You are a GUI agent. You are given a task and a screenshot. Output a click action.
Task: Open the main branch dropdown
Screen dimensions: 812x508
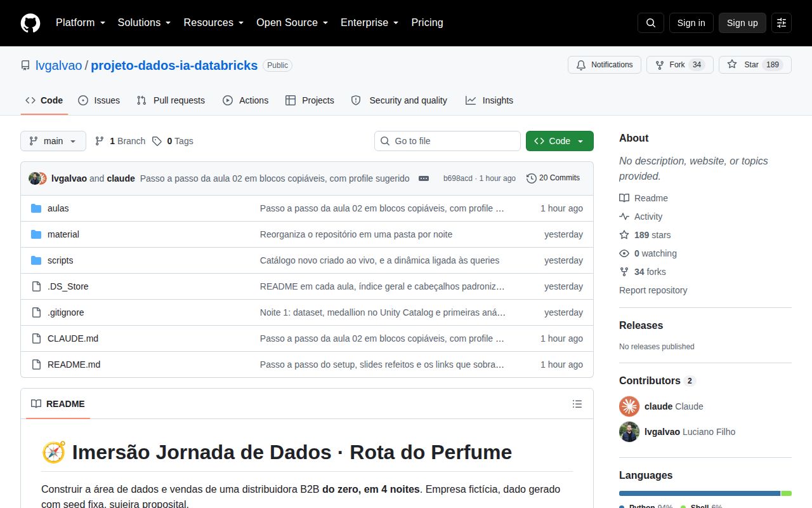[x=53, y=141]
